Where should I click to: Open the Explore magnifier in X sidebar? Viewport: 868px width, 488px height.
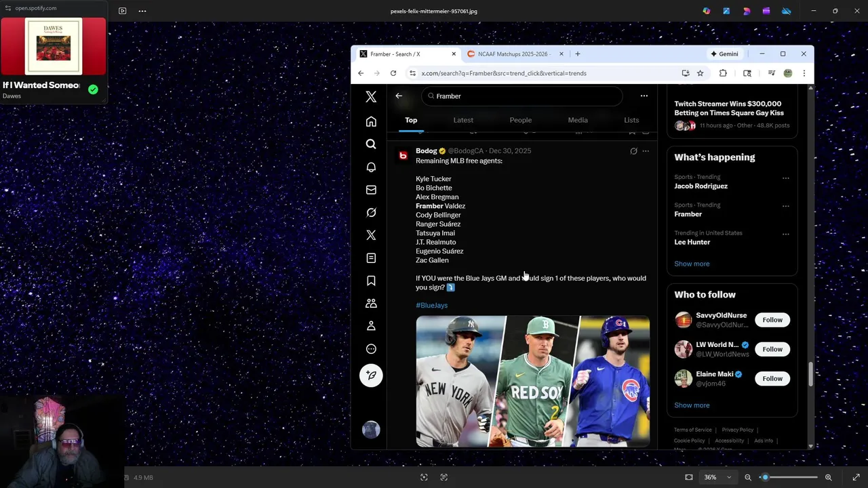pos(371,144)
